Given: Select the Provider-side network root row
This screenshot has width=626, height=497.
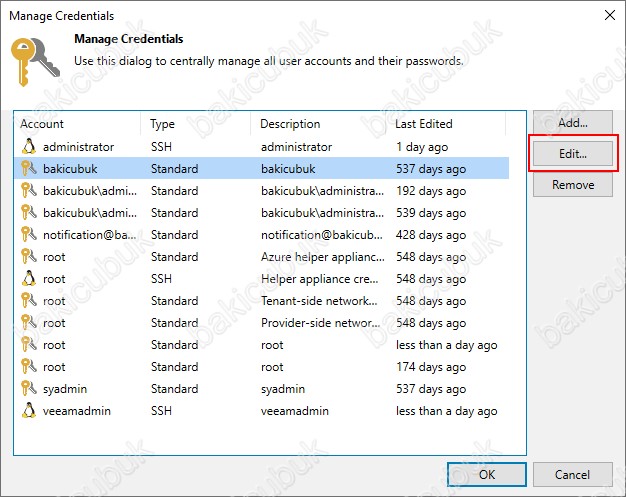Looking at the screenshot, I should coord(261,323).
